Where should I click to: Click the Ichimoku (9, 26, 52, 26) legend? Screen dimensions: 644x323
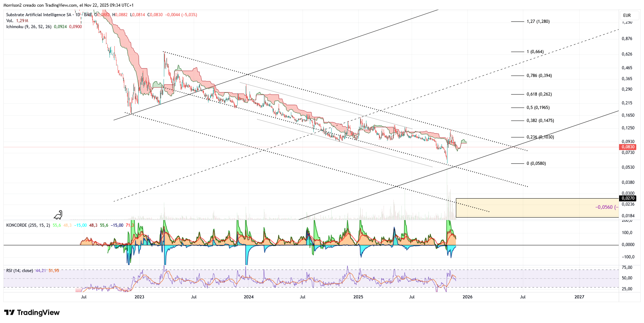tap(29, 27)
